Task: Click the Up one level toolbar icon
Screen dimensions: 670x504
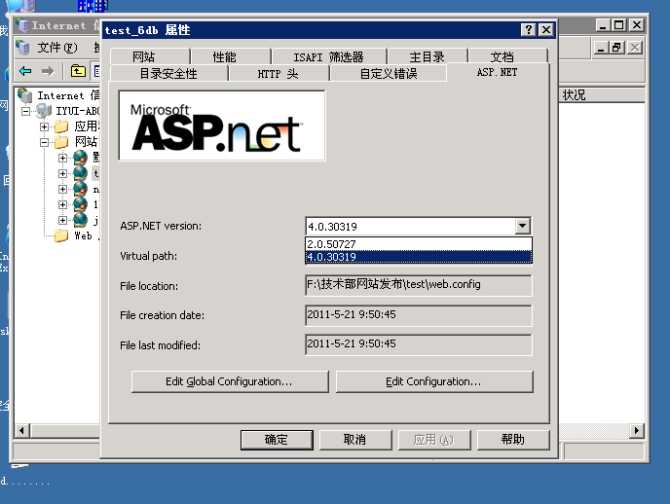Action: tap(78, 70)
